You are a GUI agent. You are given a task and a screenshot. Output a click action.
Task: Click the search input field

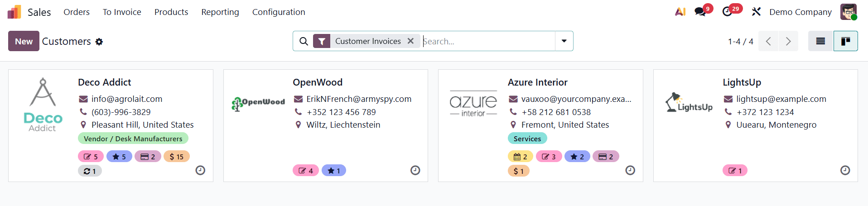(x=487, y=41)
